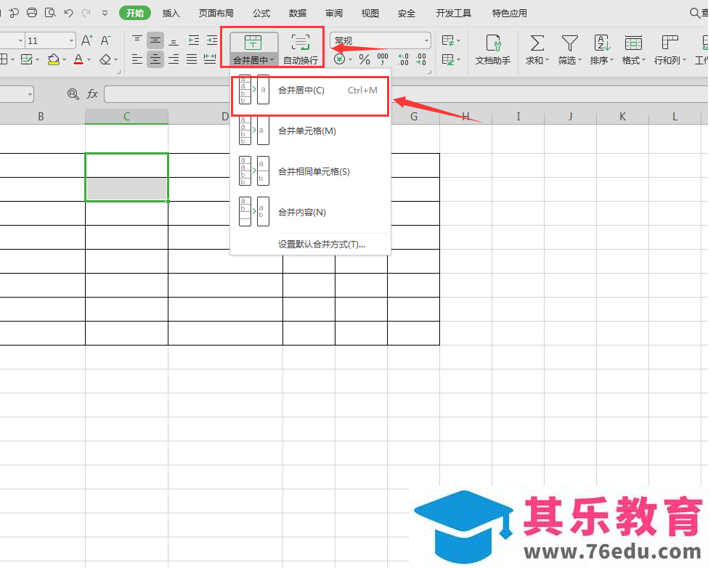709x568 pixels.
Task: Decrease font size with A- icon
Action: (x=105, y=41)
